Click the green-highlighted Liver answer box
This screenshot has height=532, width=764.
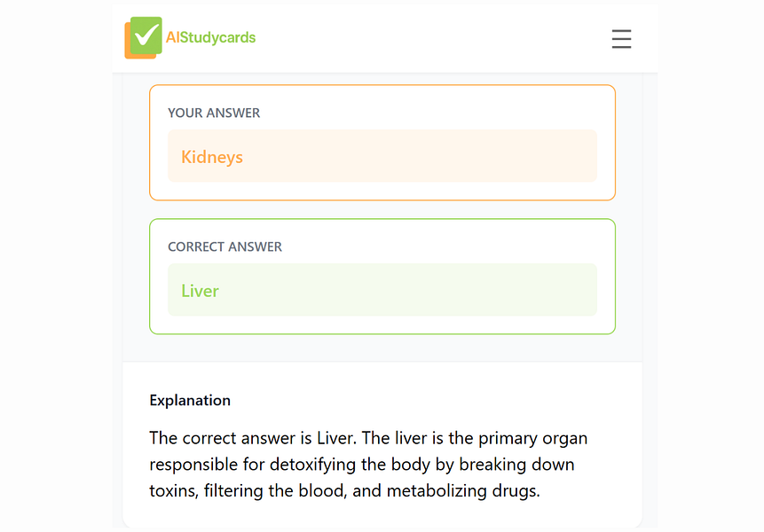382,290
